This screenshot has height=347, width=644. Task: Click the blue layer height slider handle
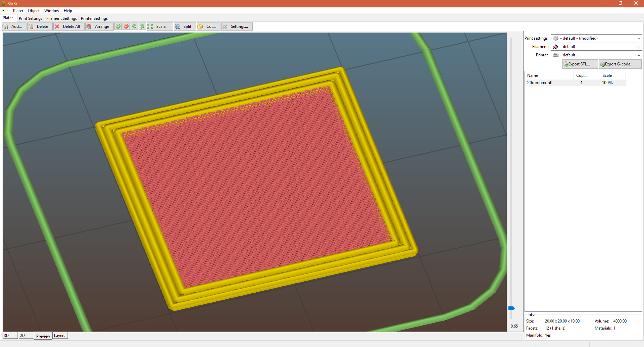[x=511, y=308]
